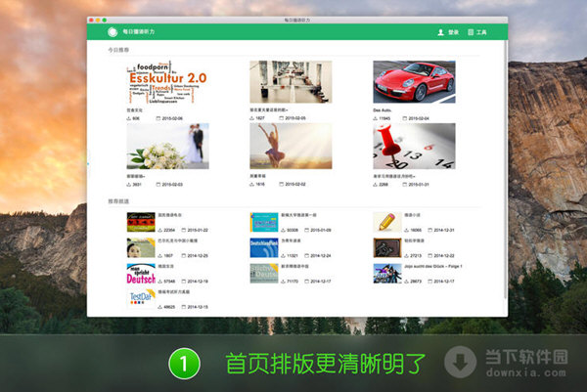587x392 pixels.
Task: Open the 'man spricht Deutsch' channel thumbnail
Action: click(141, 274)
